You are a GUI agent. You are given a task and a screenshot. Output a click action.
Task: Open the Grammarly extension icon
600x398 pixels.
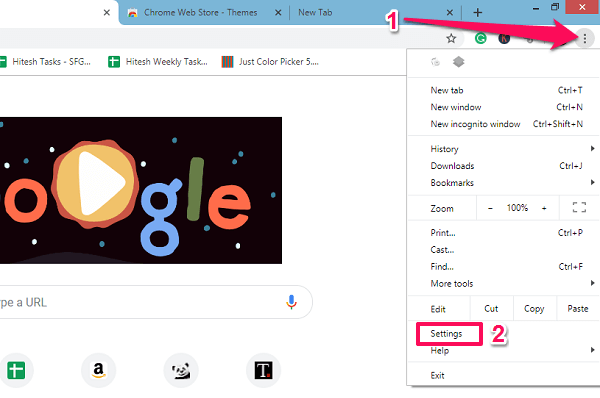481,38
